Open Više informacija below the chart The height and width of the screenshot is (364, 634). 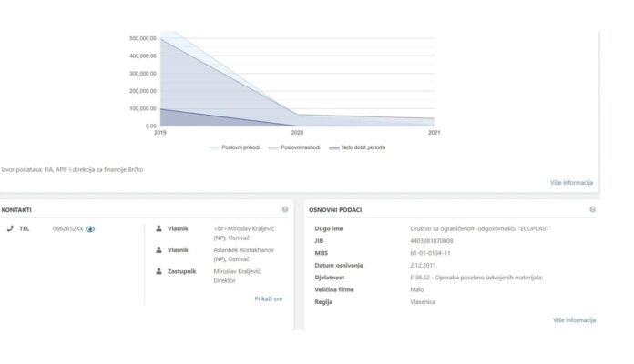(x=571, y=183)
